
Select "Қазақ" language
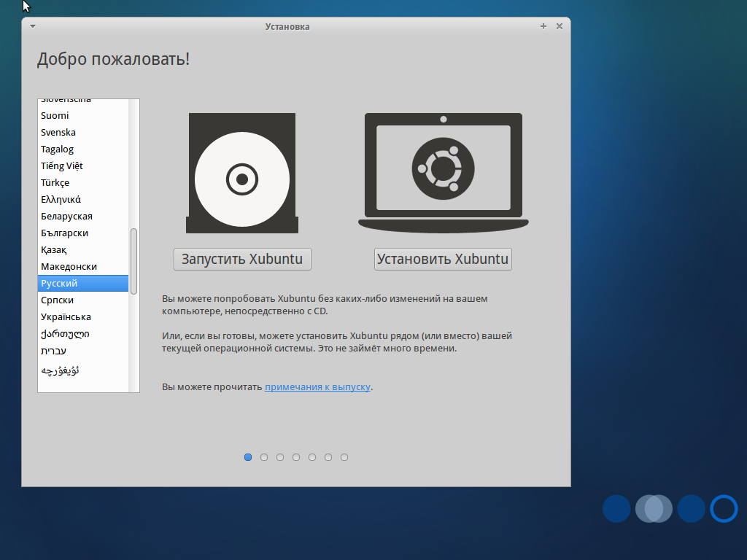click(55, 249)
